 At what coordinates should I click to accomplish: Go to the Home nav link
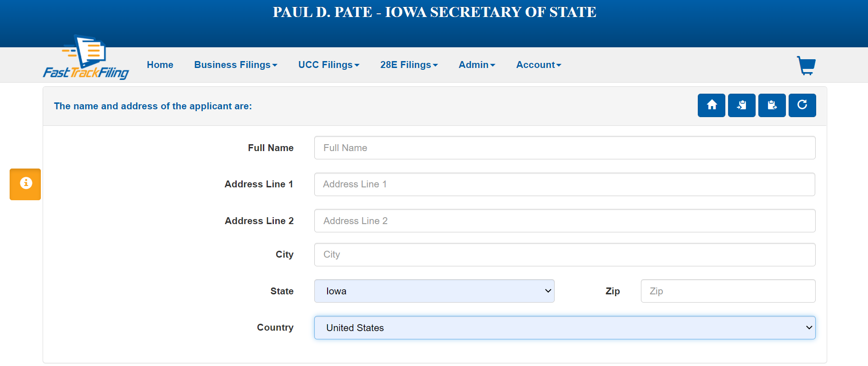coord(160,65)
